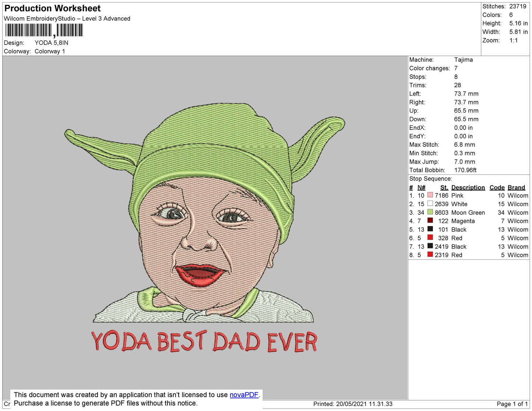Click the Color changes value 7
This screenshot has width=532, height=411.
pos(456,68)
